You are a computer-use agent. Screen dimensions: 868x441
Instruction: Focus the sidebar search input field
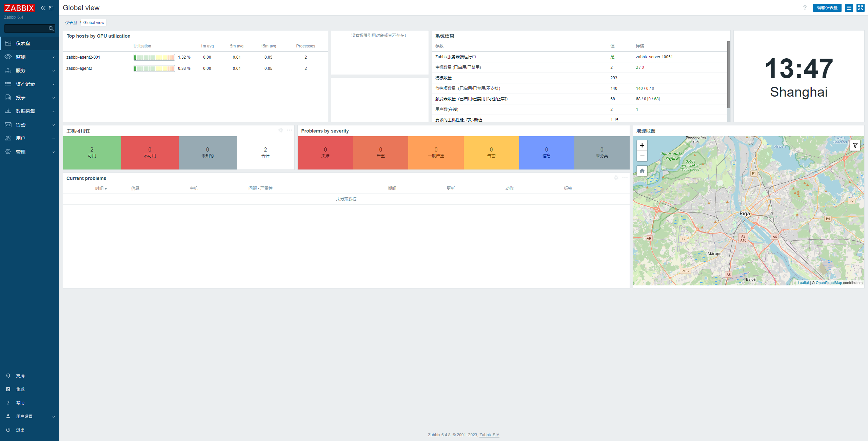(26, 28)
